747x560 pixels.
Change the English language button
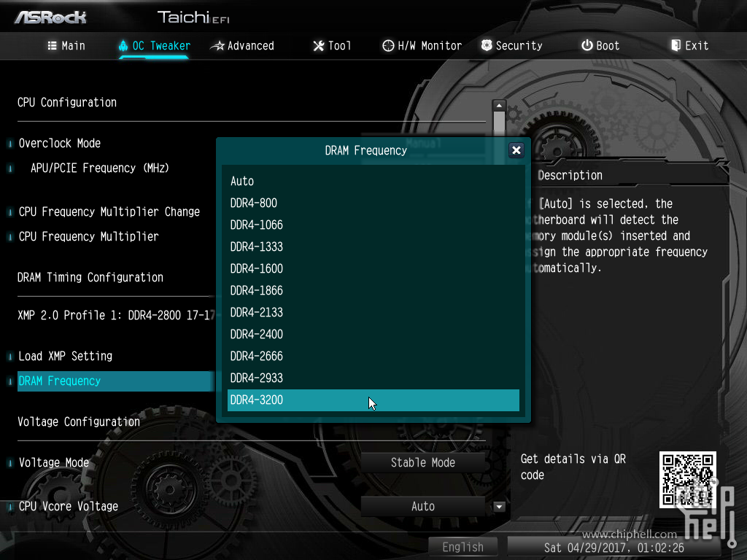462,547
